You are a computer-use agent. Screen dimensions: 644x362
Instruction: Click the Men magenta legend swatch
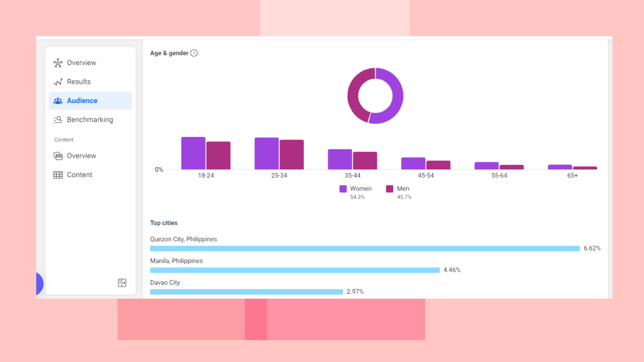click(x=389, y=189)
